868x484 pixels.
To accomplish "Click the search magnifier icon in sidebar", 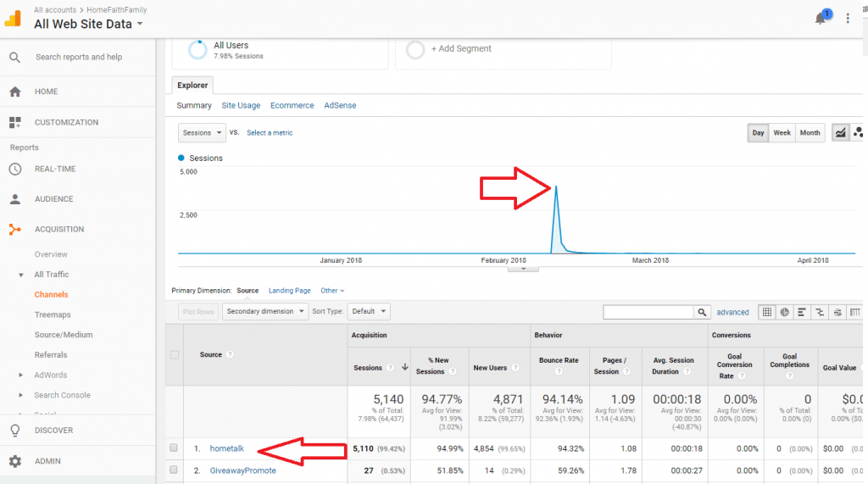I will (15, 57).
